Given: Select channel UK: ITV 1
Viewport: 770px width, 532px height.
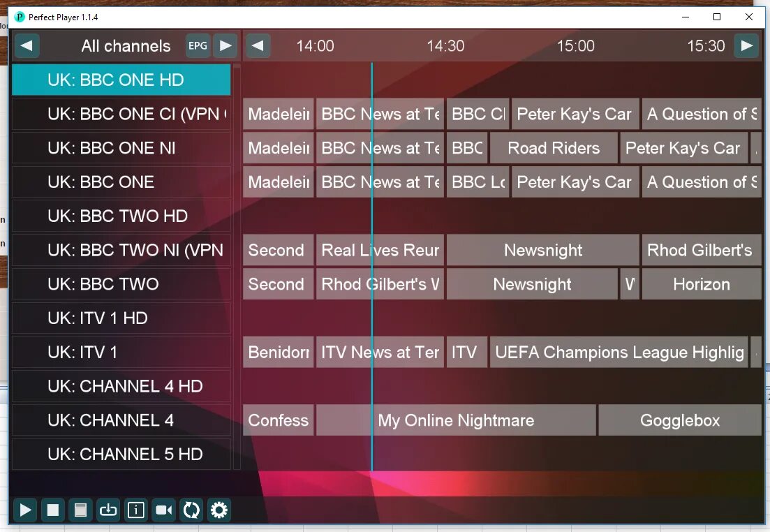Looking at the screenshot, I should click(x=121, y=352).
